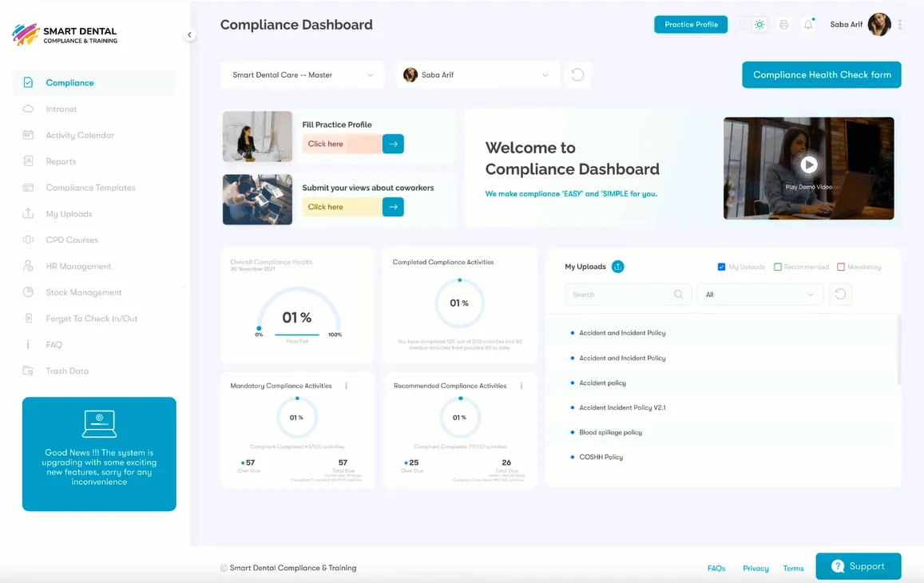
Task: Click the HR Management person icon
Action: click(28, 266)
